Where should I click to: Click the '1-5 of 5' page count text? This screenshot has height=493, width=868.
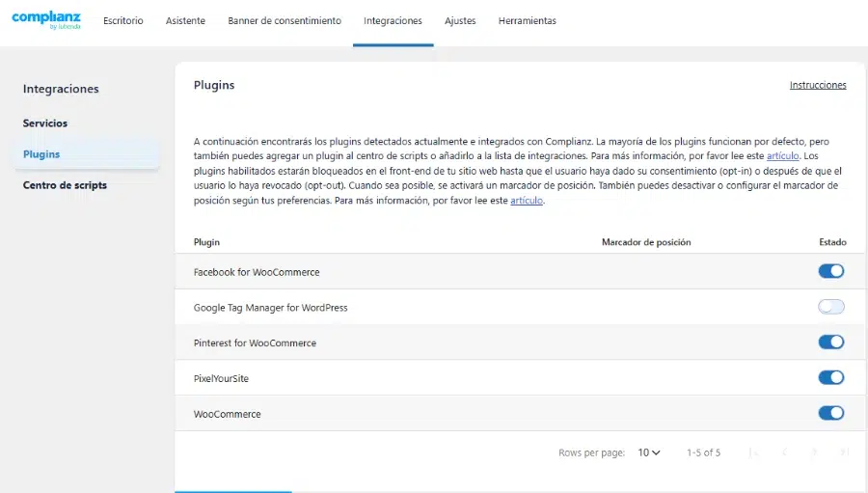coord(704,452)
